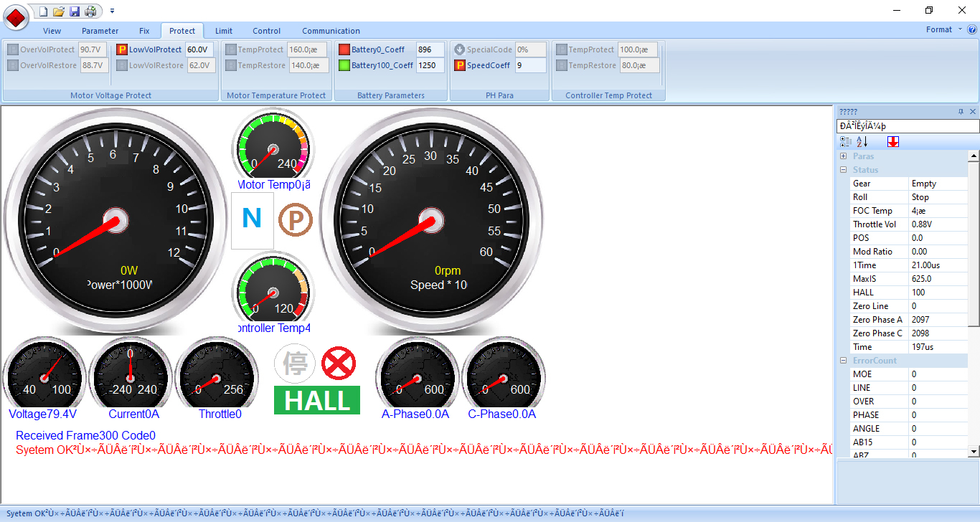Image resolution: width=980 pixels, height=522 pixels.
Task: Click the LowVolProtect 60.0V input field
Action: click(x=199, y=50)
